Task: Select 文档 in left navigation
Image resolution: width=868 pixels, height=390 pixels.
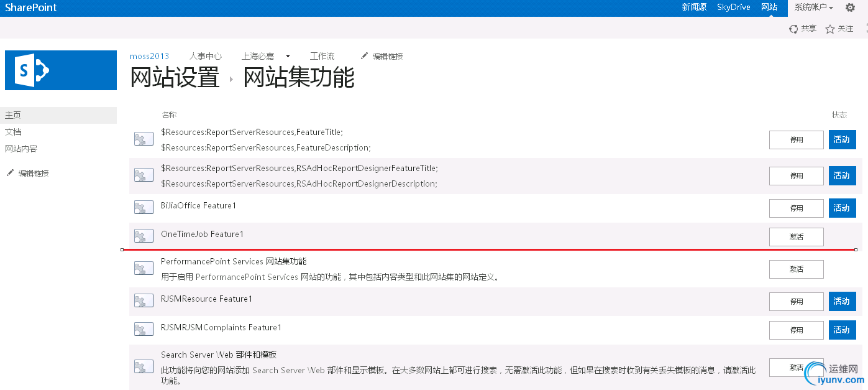Action: pos(13,132)
